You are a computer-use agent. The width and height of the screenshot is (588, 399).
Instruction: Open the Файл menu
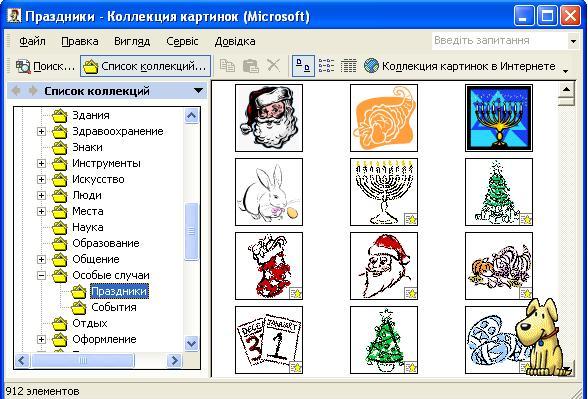(x=32, y=41)
